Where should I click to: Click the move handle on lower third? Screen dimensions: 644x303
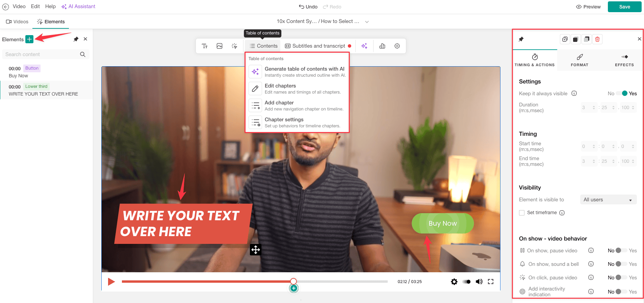(x=256, y=250)
